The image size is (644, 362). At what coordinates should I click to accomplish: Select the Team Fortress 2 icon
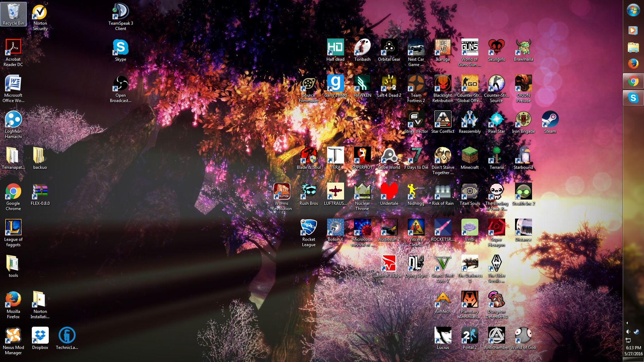pyautogui.click(x=416, y=89)
